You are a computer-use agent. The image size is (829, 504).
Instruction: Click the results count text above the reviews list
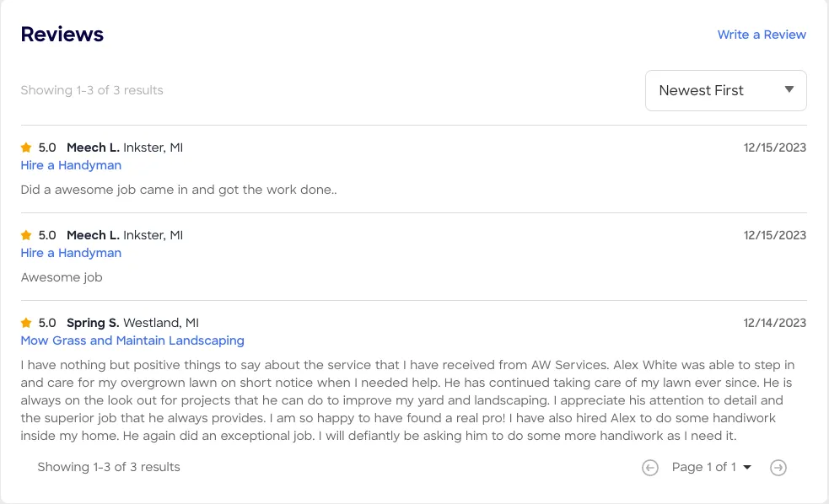pyautogui.click(x=92, y=90)
